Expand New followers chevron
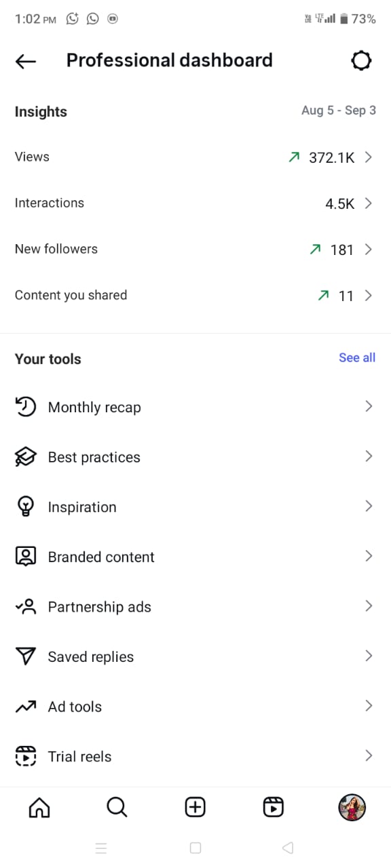This screenshot has height=868, width=391. 369,250
